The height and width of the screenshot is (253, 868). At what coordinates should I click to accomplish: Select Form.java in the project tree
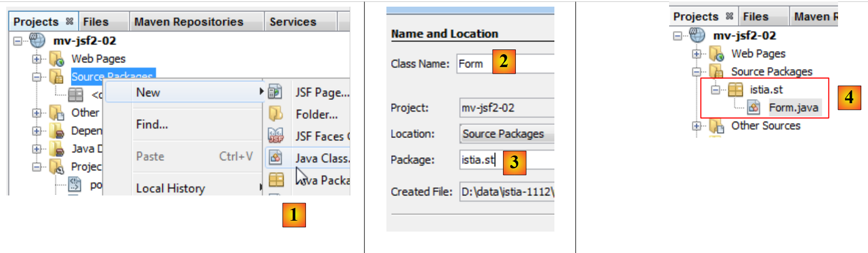click(x=793, y=108)
